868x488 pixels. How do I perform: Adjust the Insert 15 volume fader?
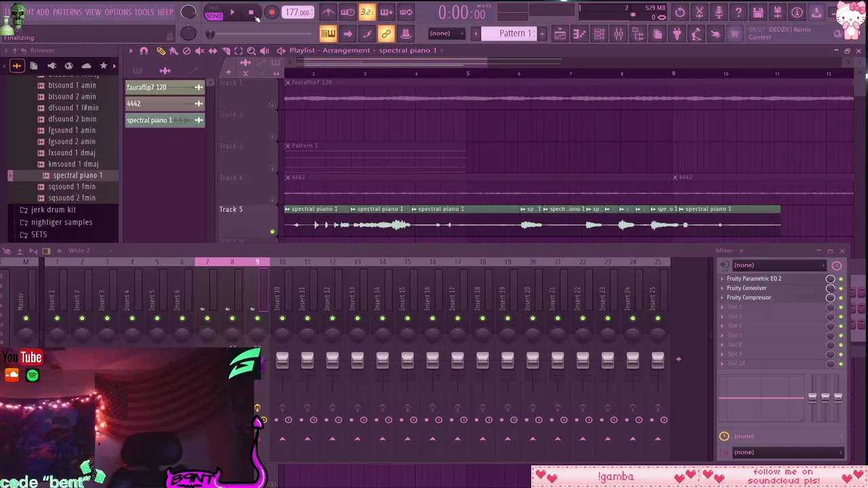[x=407, y=361]
